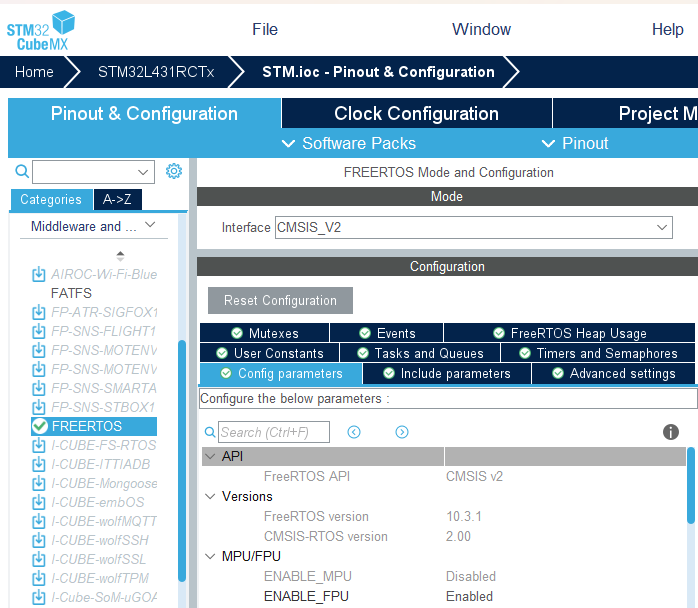
Task: Click the green check icon on FREERTOS
Action: [x=40, y=426]
